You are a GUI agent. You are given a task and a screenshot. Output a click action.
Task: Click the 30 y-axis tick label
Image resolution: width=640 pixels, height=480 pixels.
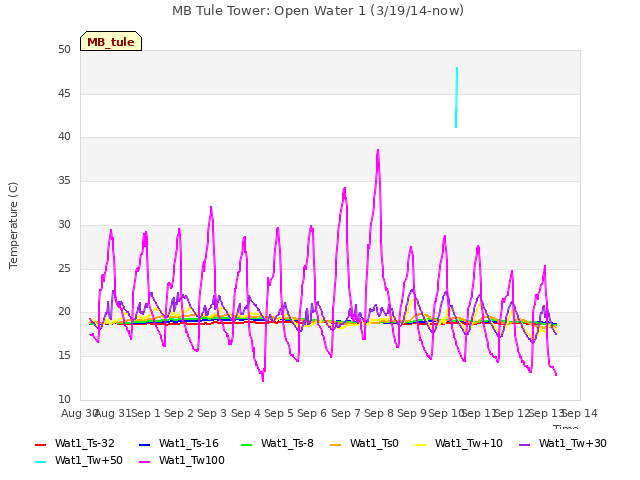pyautogui.click(x=64, y=224)
